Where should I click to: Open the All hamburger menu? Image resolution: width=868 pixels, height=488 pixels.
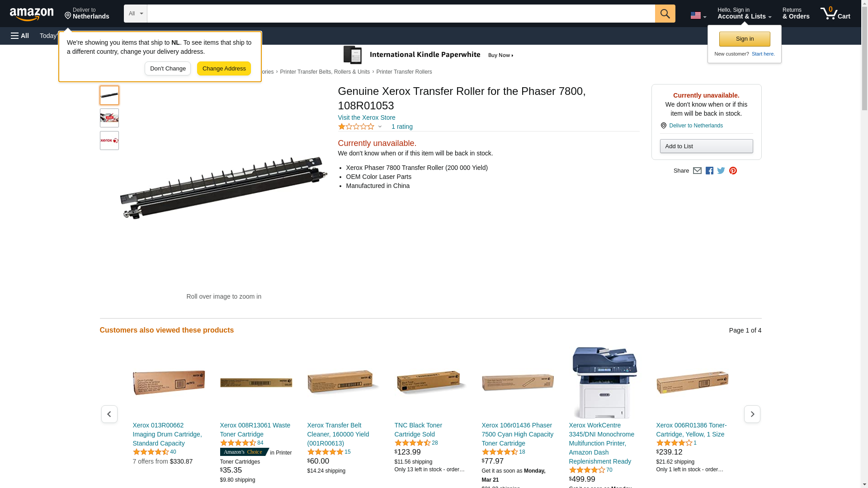(x=20, y=36)
